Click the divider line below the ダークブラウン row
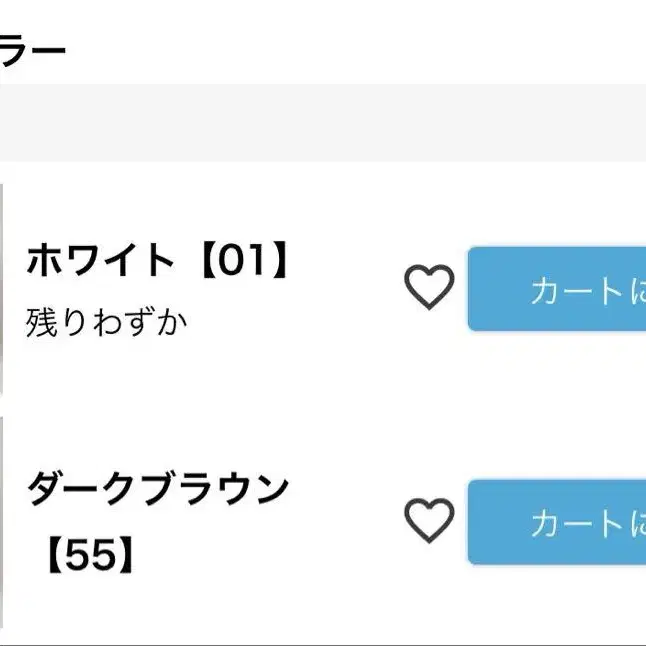Image resolution: width=646 pixels, height=646 pixels. coord(320,644)
